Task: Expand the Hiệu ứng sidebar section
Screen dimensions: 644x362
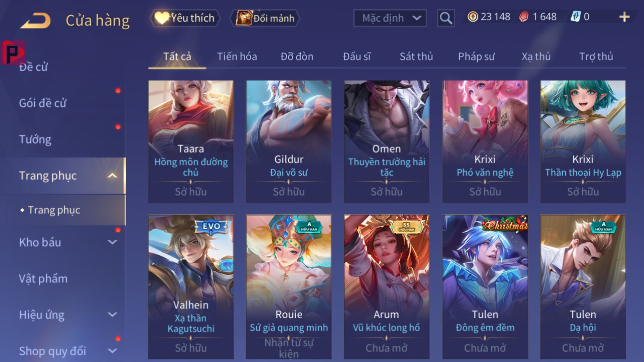Action: coord(112,315)
